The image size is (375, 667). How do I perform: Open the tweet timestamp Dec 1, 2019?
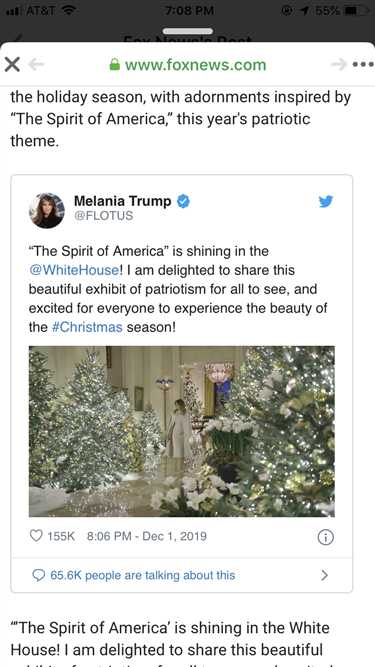tap(147, 536)
